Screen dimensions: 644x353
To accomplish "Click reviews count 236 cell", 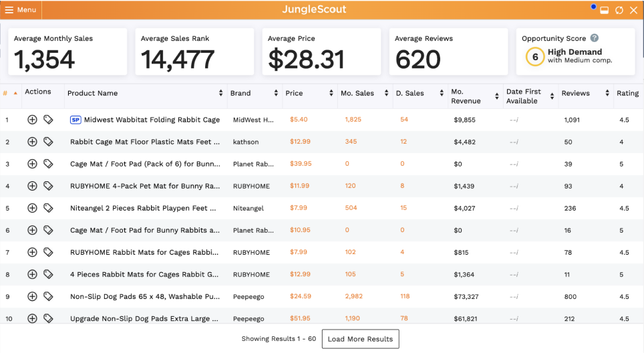I will click(x=570, y=209).
